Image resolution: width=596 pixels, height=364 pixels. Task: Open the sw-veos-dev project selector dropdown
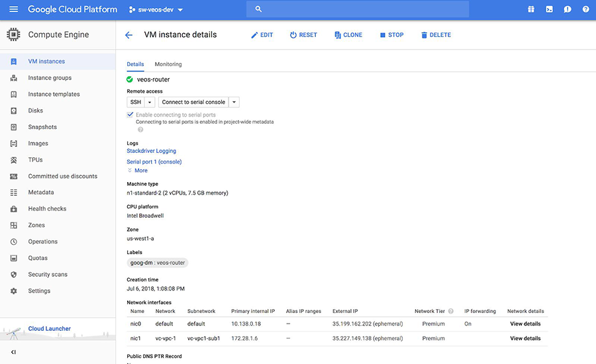point(156,9)
